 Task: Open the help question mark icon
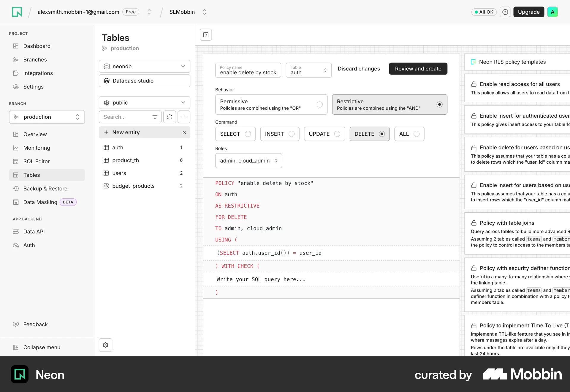click(505, 12)
